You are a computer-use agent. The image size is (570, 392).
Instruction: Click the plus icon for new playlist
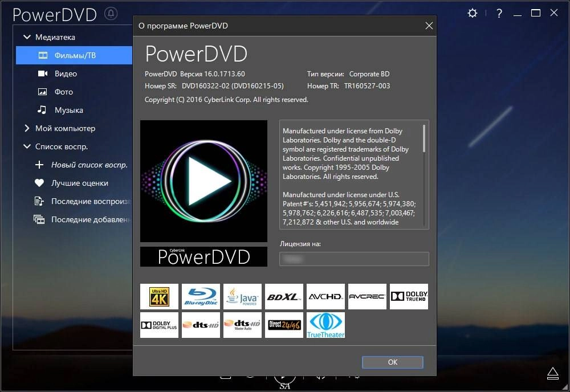click(39, 165)
